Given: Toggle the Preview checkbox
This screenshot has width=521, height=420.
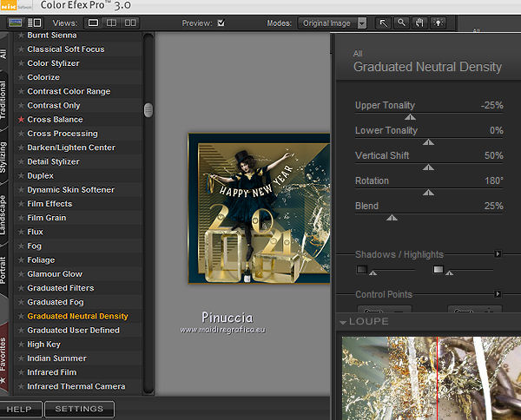Looking at the screenshot, I should pos(221,23).
